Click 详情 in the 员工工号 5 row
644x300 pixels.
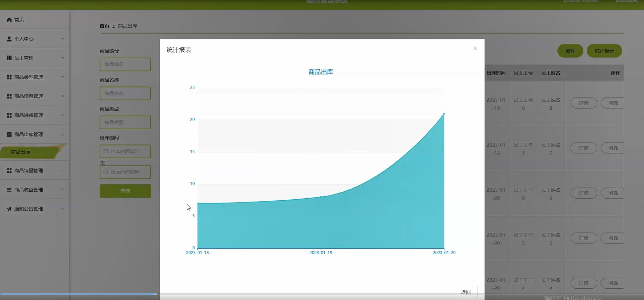(x=584, y=238)
